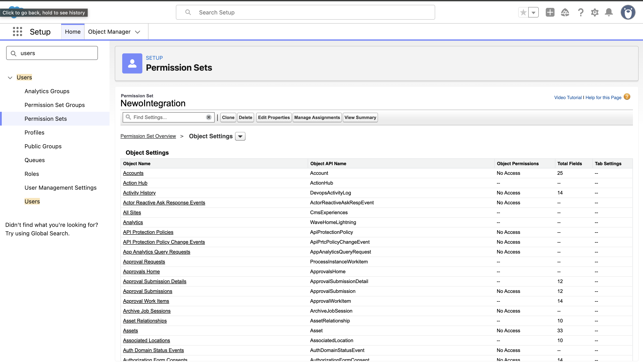
Task: Click the Permission Sets header icon
Action: point(132,63)
